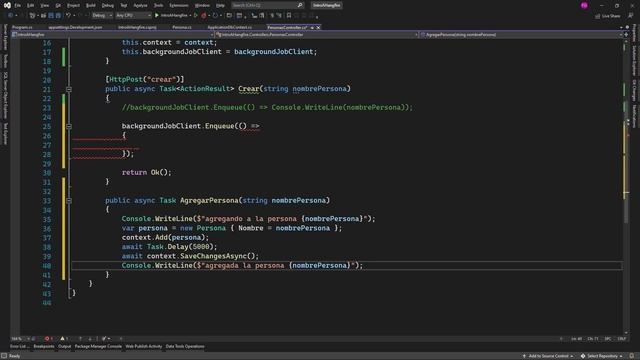Switch to the ApplicationDbContext.cs tab

tap(230, 27)
